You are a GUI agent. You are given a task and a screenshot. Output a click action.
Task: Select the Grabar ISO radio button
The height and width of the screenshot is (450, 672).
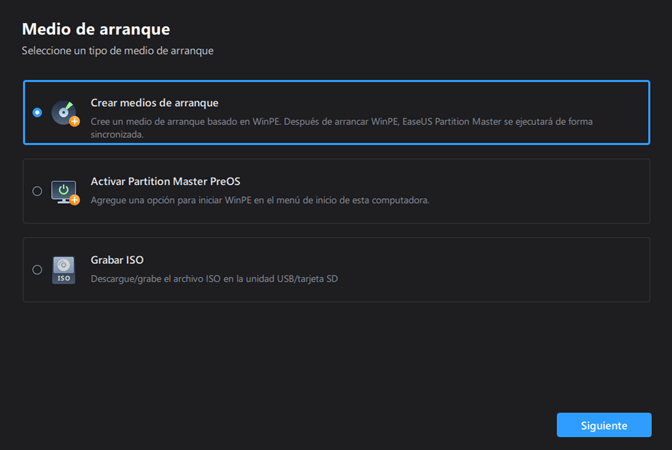point(37,270)
